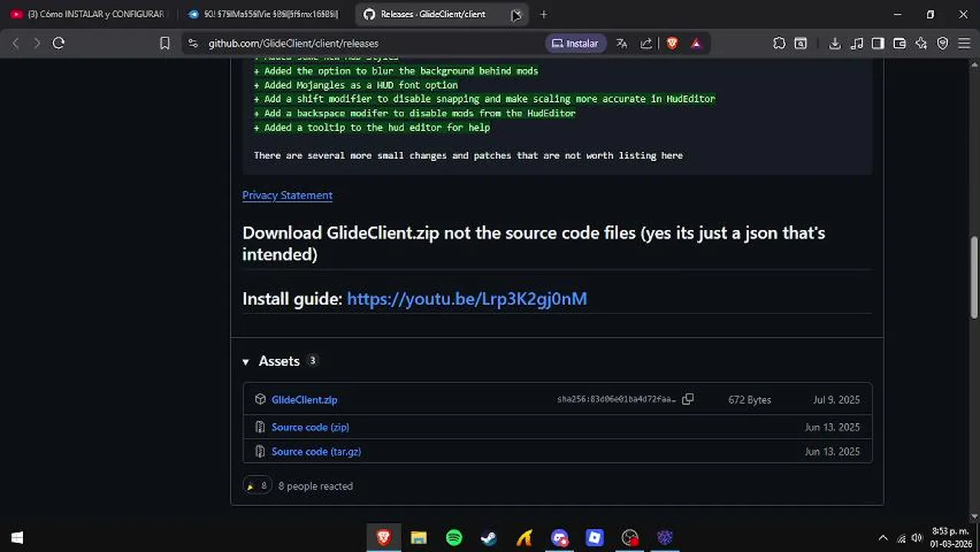Open the extensions puzzle icon

point(779,44)
